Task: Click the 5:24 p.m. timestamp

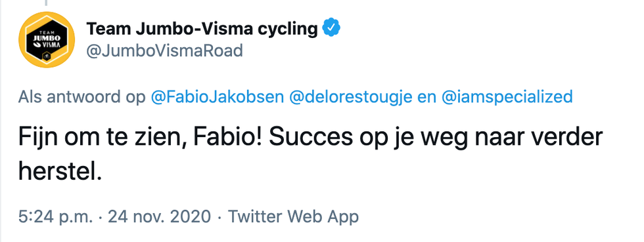Action: [57, 216]
